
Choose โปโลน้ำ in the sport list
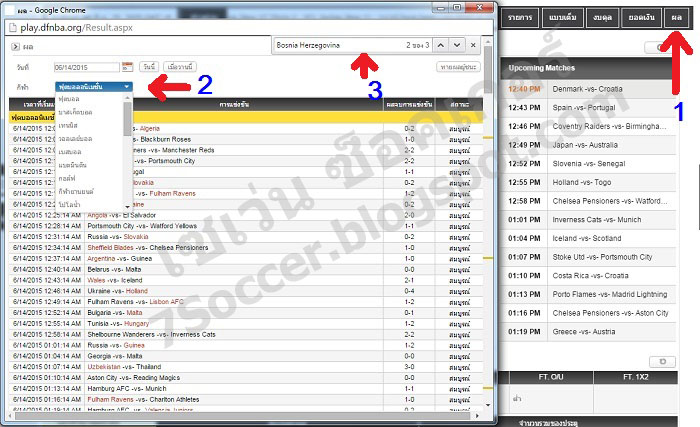(69, 204)
